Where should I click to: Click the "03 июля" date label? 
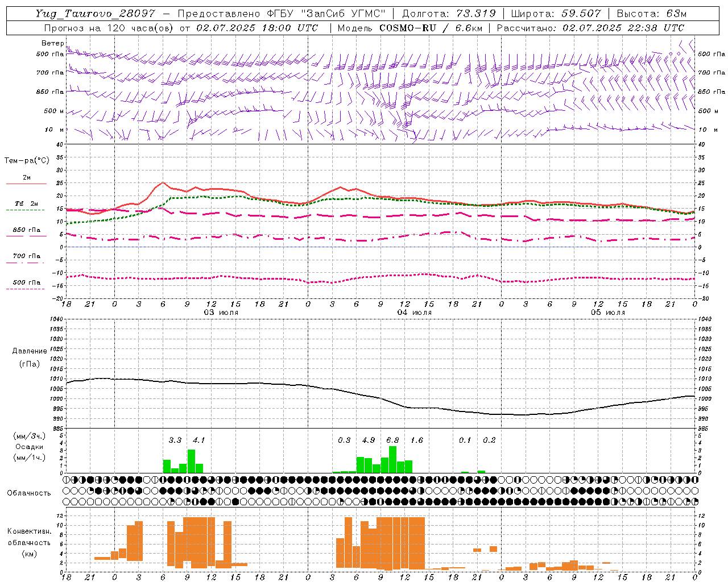221,313
